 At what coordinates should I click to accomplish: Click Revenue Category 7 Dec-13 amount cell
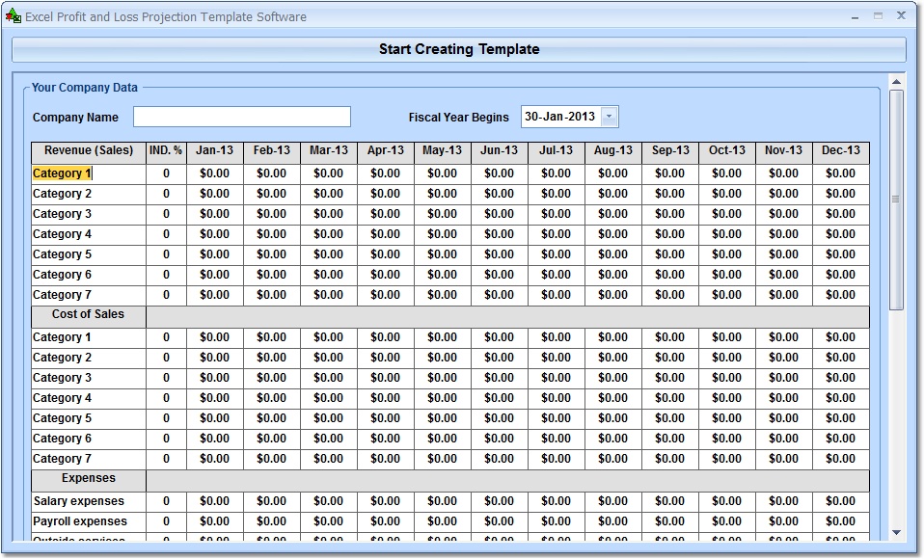[x=841, y=295]
